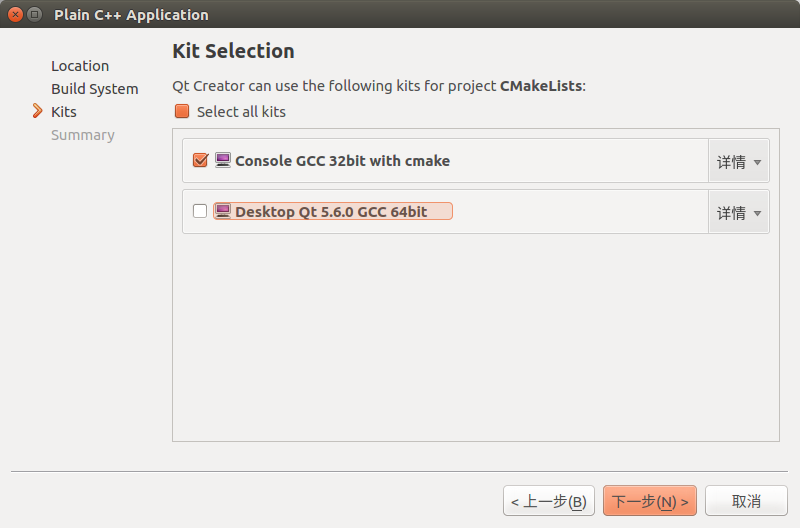Click the 取消 cancel button
This screenshot has height=528, width=800.
[746, 501]
